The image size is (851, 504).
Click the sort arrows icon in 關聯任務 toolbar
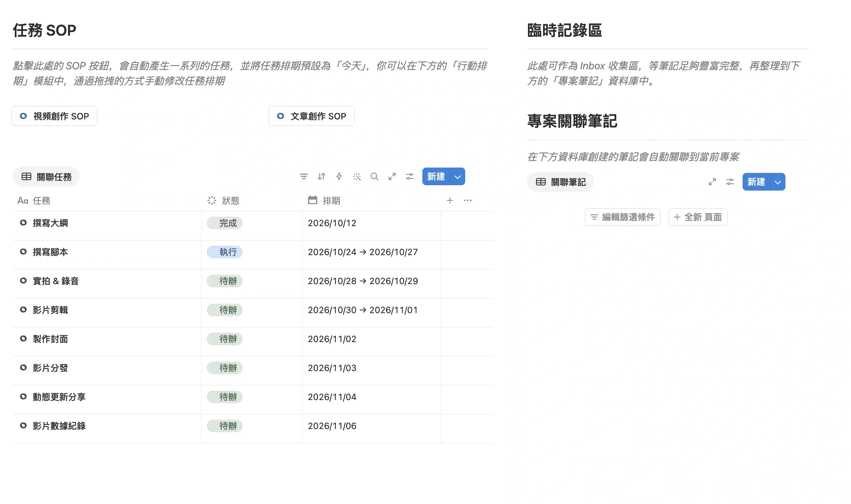(x=321, y=177)
